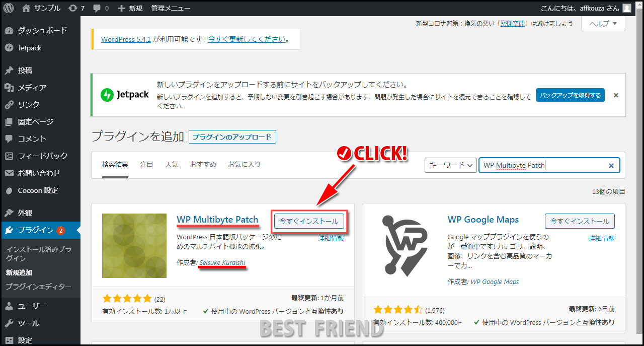644x346 pixels.
Task: Switch to the お気に入り tab
Action: 245,165
